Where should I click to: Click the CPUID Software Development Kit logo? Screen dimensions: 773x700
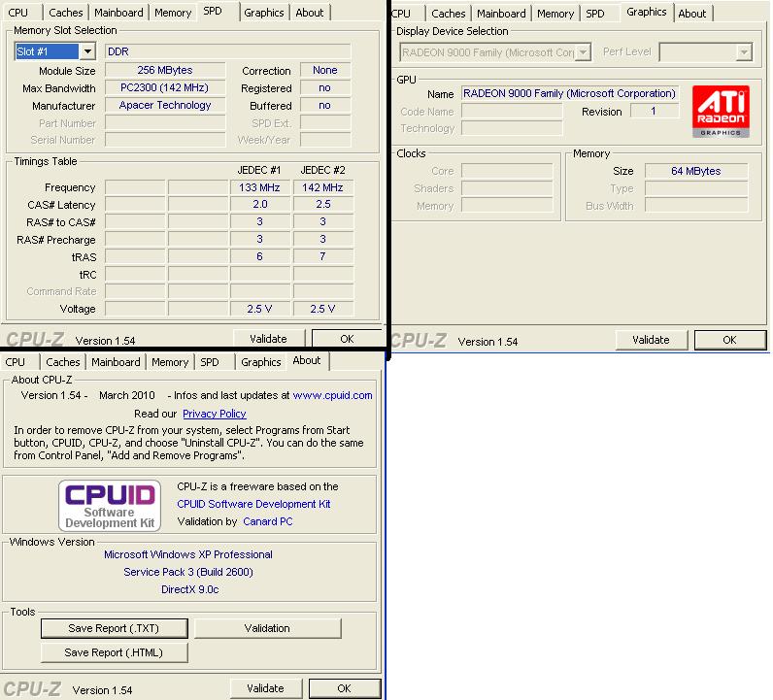[109, 505]
